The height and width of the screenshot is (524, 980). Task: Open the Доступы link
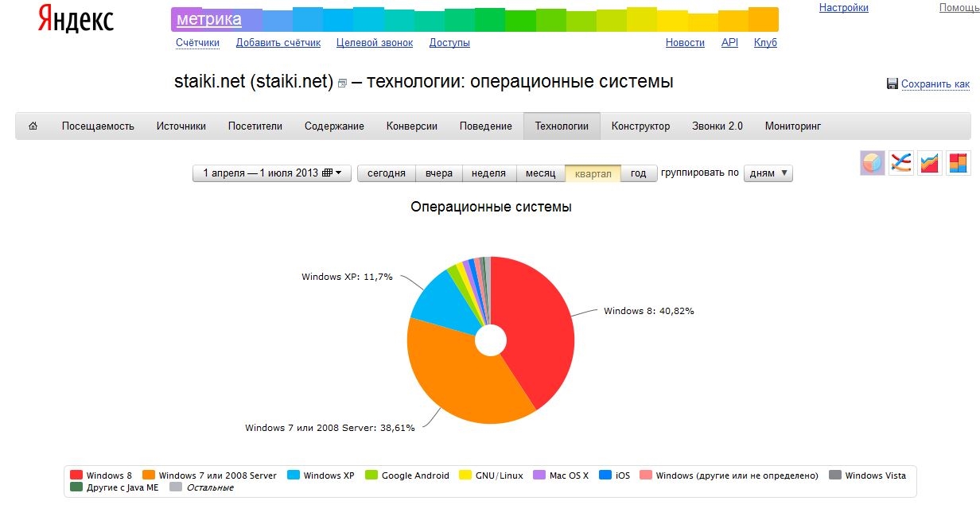(x=449, y=43)
